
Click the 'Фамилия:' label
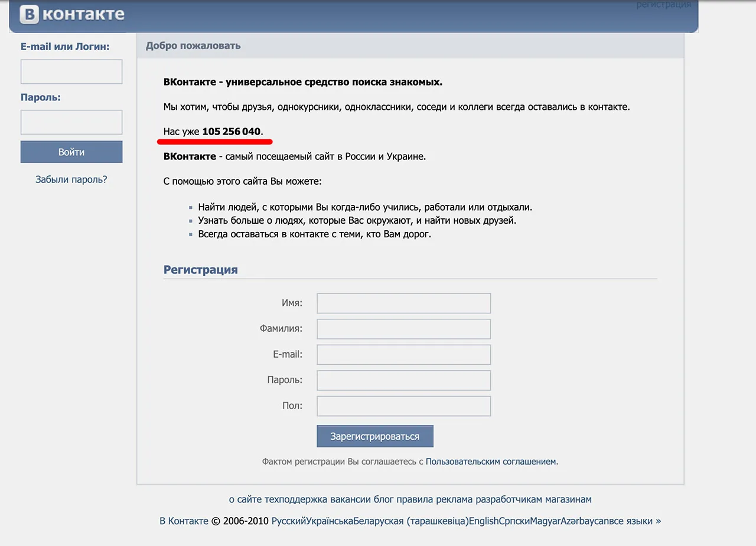click(281, 329)
